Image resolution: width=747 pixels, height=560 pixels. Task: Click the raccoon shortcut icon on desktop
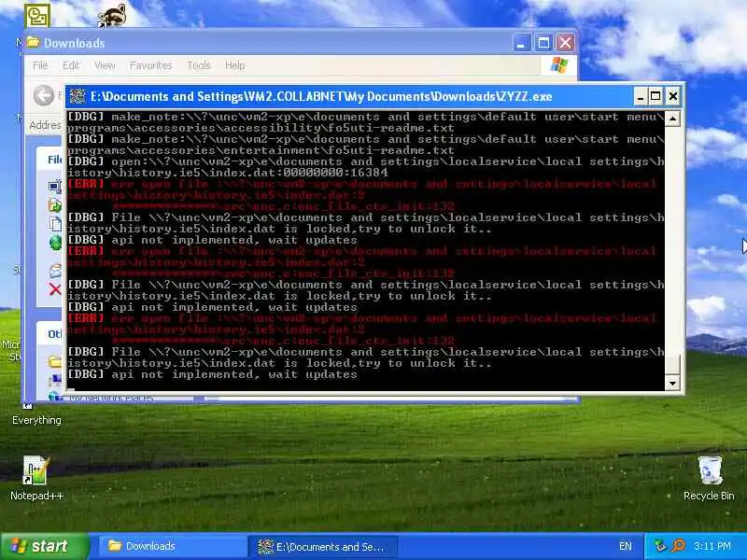(112, 16)
